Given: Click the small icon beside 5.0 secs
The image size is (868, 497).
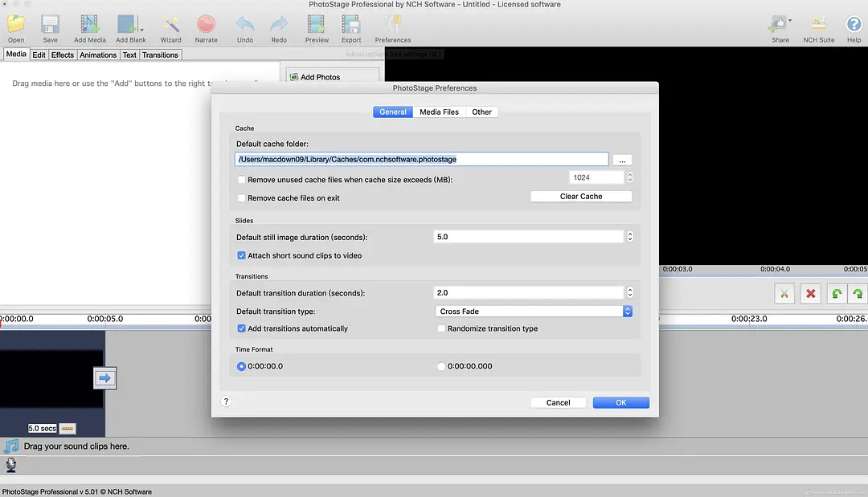Looking at the screenshot, I should (x=68, y=429).
